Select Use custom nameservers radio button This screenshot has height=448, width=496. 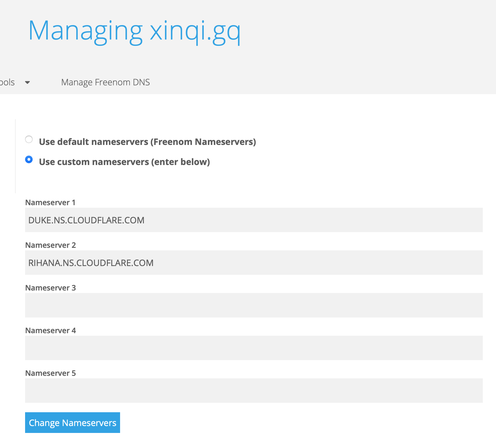pyautogui.click(x=29, y=159)
